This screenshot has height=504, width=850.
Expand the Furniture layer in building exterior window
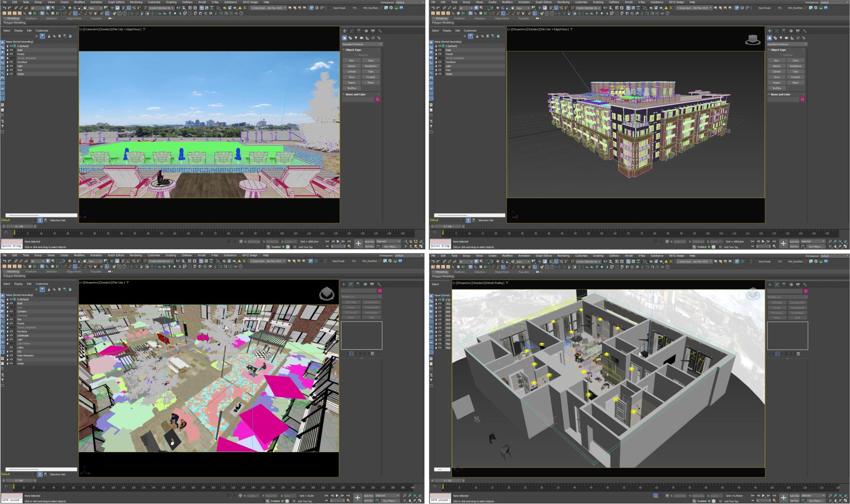[x=436, y=62]
